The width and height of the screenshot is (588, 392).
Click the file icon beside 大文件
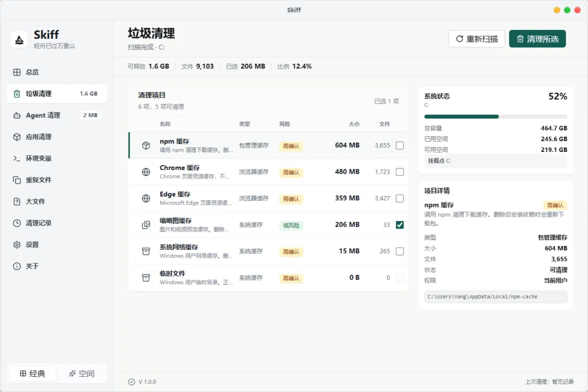[17, 201]
